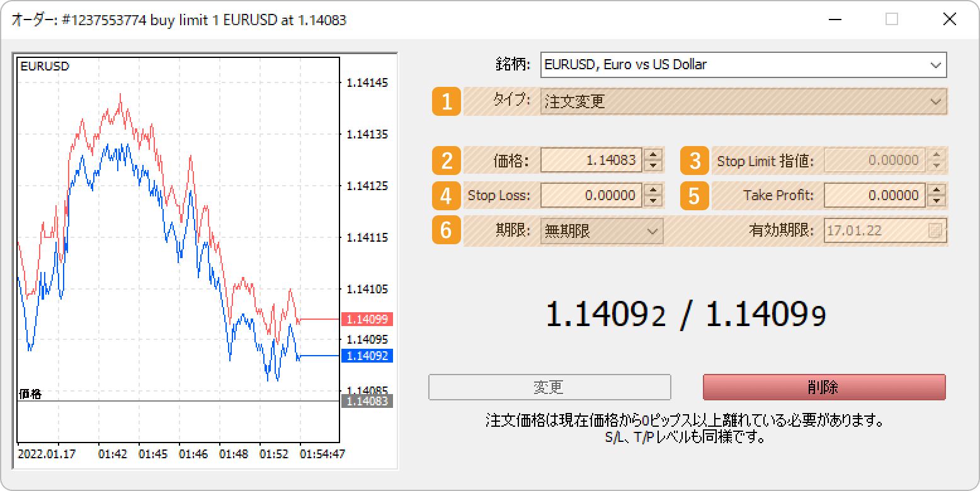Click the Stop Loss input field
The height and width of the screenshot is (491, 980).
tap(591, 195)
